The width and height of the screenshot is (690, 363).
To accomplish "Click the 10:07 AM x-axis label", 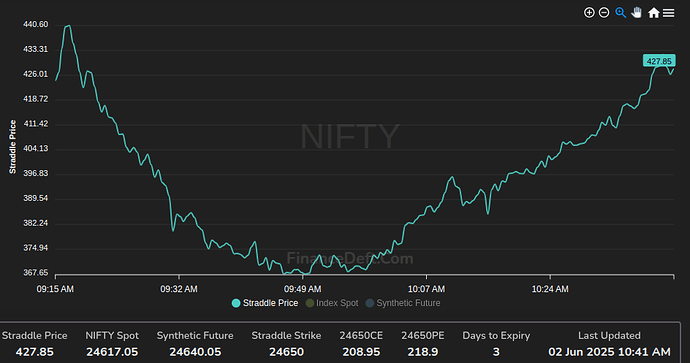I will click(426, 289).
